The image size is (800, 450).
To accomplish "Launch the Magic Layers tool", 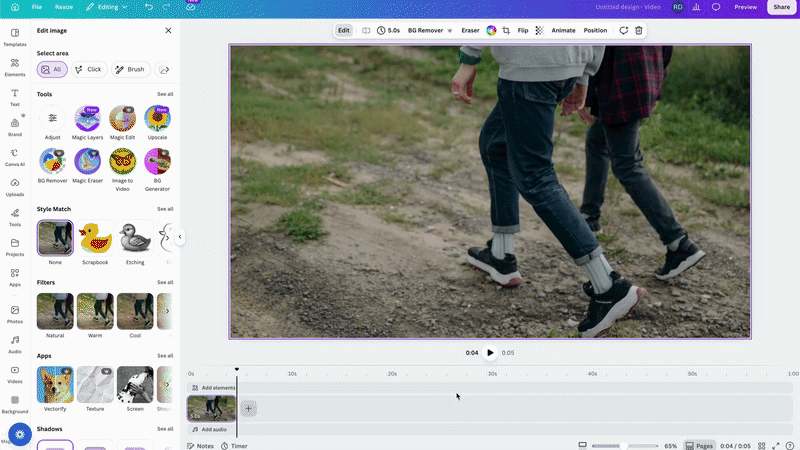I will [87, 118].
